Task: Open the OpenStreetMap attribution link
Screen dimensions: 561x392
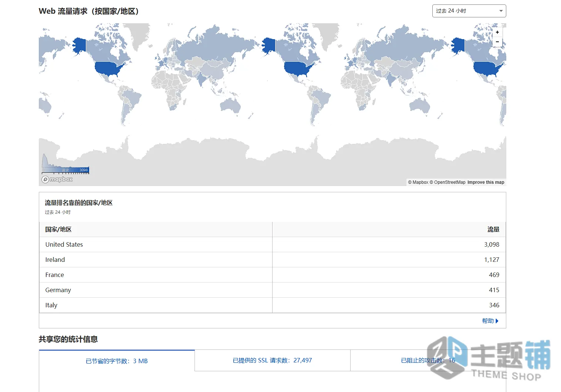Action: (x=447, y=182)
